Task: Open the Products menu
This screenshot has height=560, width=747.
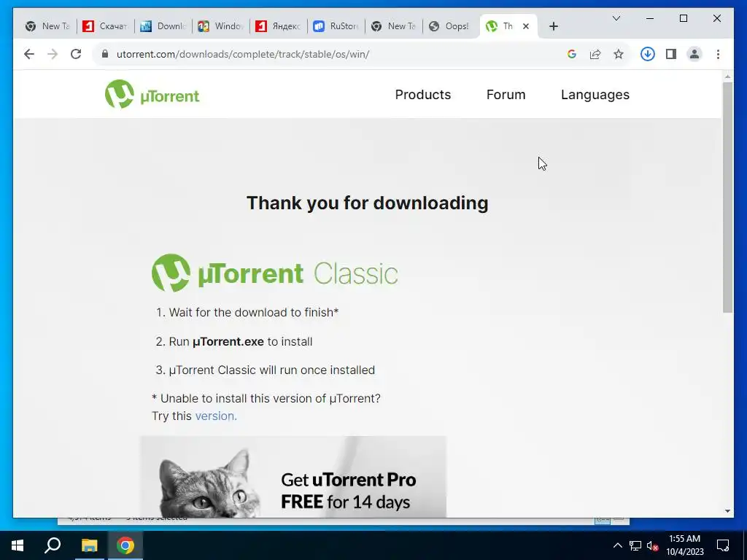Action: point(422,95)
